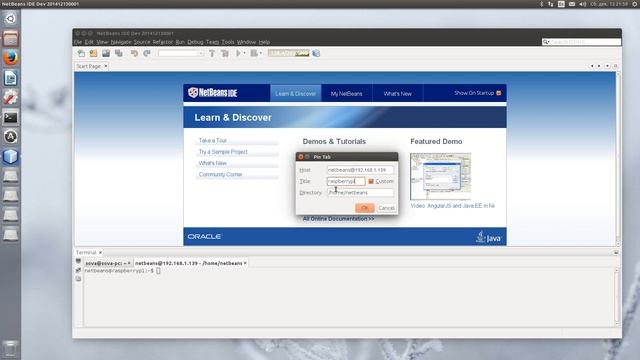The width and height of the screenshot is (640, 360).
Task: Switch to What's New tab
Action: pos(398,93)
